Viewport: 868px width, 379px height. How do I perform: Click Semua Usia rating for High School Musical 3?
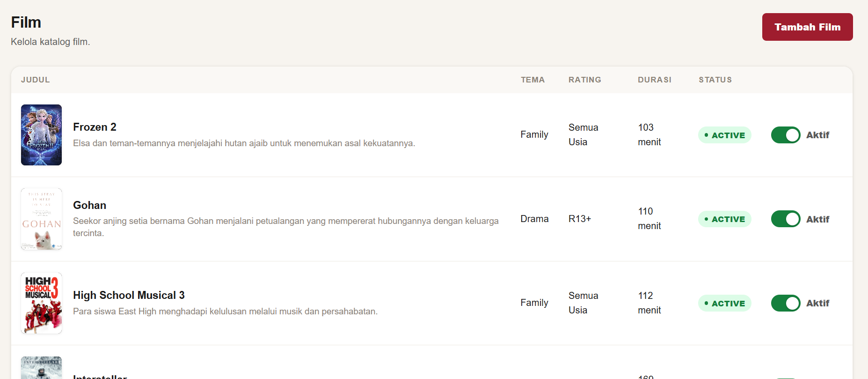pos(584,303)
